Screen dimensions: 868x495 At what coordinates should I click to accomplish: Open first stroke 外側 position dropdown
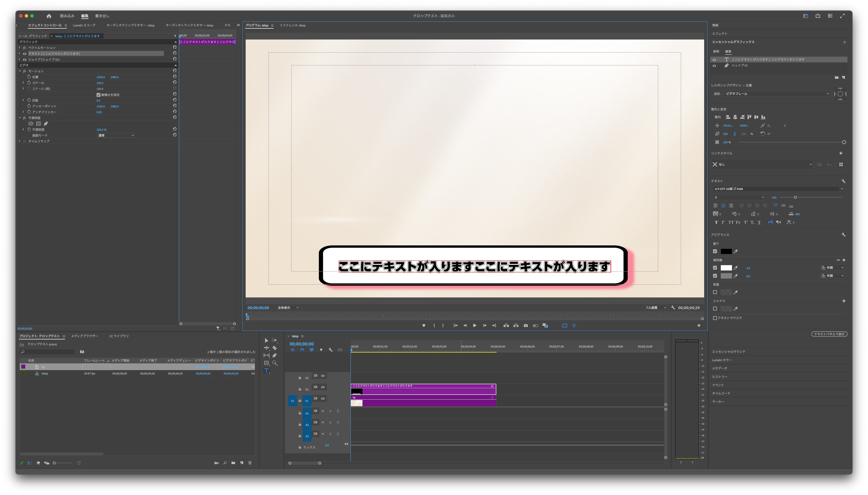click(x=833, y=268)
